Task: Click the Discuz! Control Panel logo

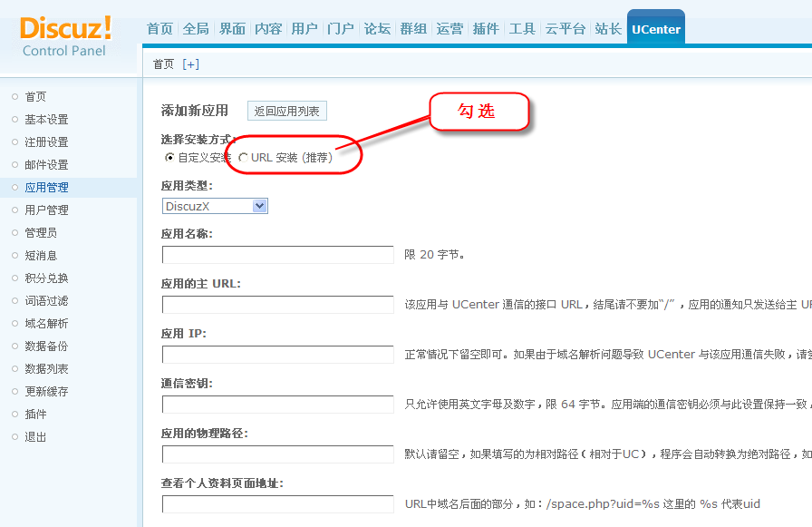Action: (65, 36)
